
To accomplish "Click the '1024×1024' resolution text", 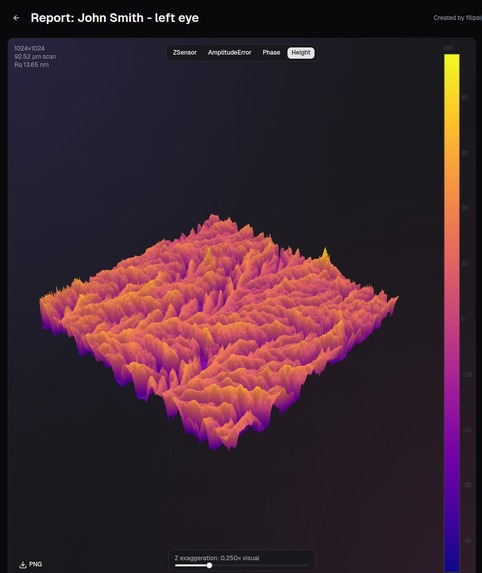I will tap(30, 48).
